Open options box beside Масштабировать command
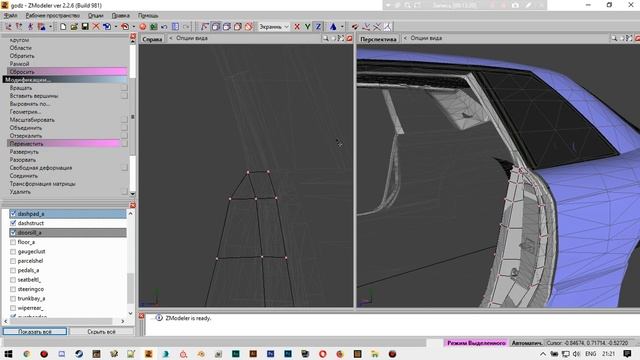The image size is (640, 360). 124,120
